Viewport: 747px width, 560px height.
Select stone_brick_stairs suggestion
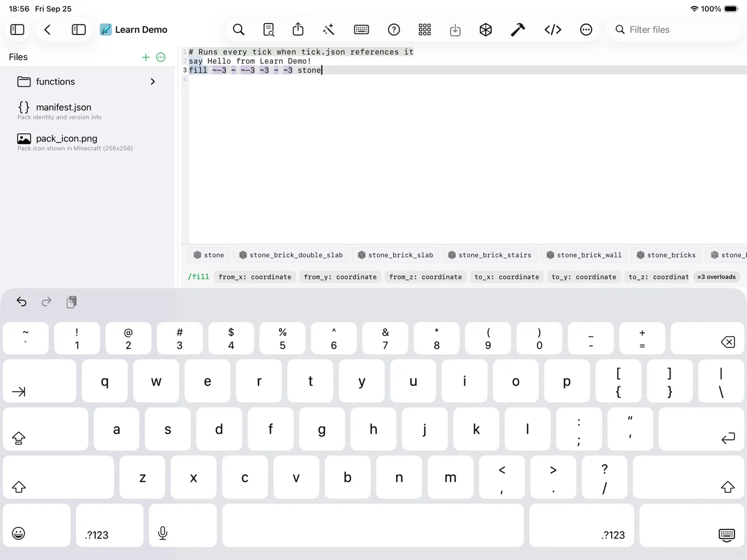point(490,255)
